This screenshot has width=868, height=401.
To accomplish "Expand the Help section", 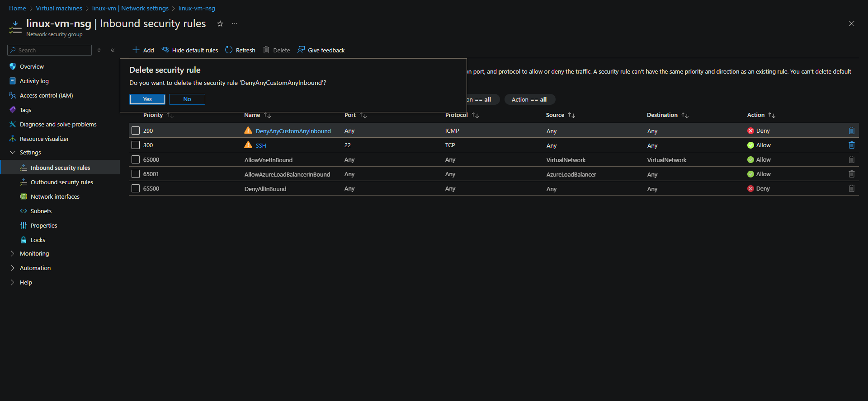I will click(x=13, y=283).
